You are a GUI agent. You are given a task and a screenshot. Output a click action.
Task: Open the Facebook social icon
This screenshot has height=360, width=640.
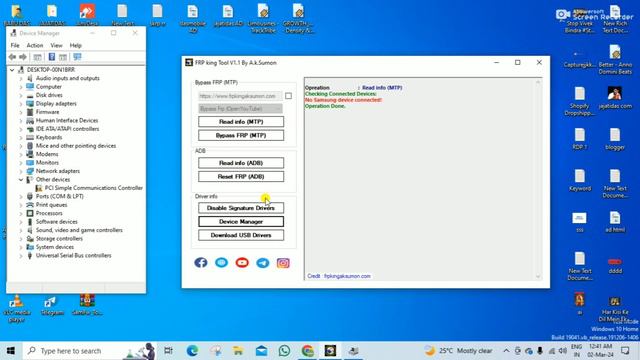tap(200, 262)
